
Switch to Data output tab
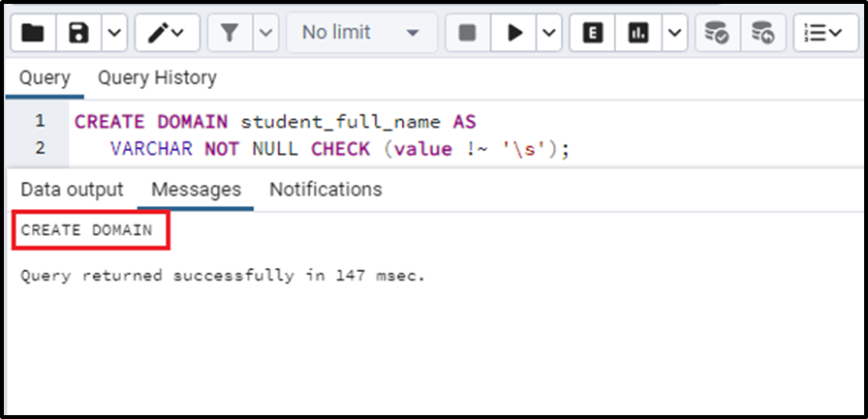pyautogui.click(x=72, y=190)
